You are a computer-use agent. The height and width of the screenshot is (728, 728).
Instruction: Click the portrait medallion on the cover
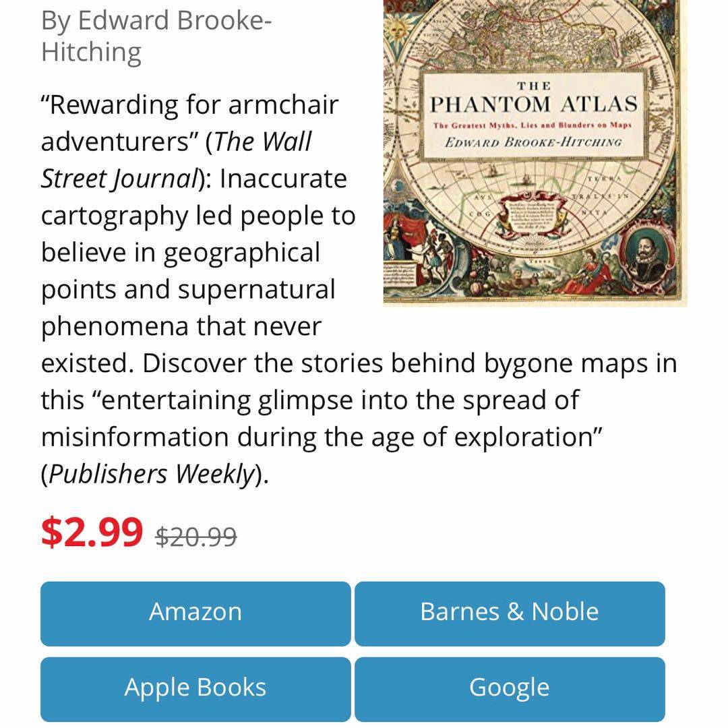coord(648,256)
